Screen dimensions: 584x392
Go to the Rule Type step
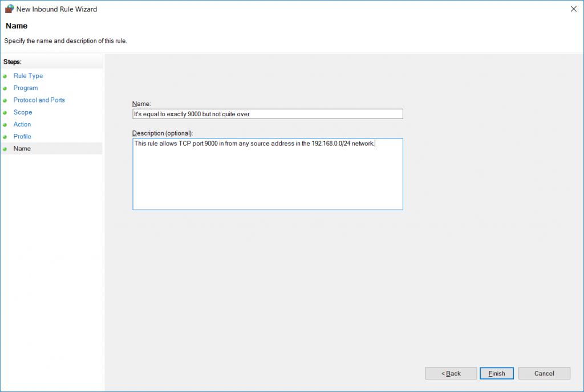click(28, 76)
